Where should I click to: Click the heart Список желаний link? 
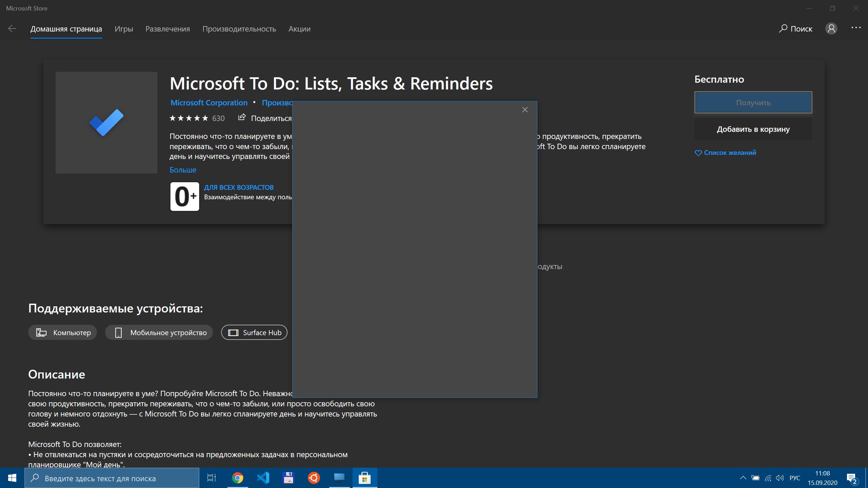pyautogui.click(x=725, y=153)
